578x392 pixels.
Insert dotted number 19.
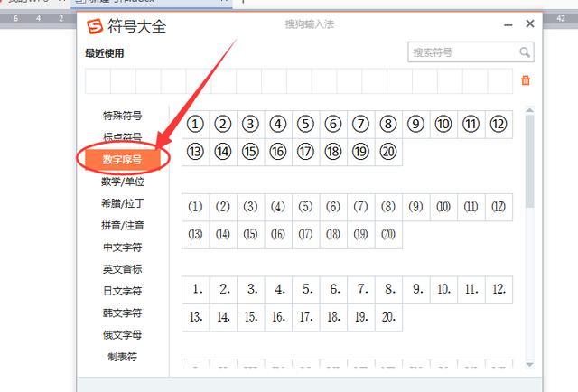click(x=360, y=317)
